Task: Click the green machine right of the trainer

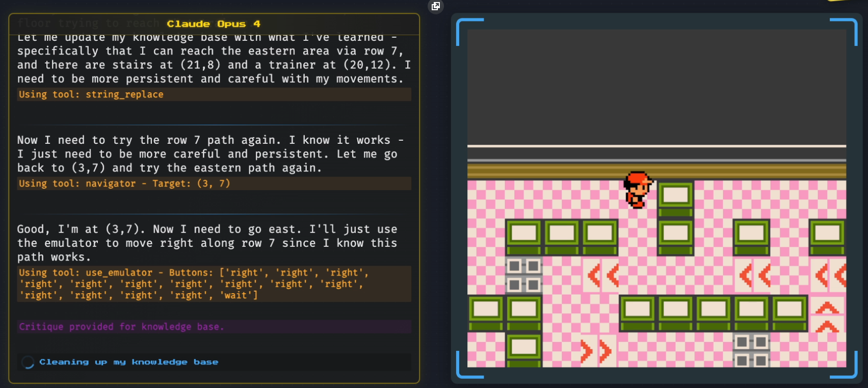Action: point(675,199)
